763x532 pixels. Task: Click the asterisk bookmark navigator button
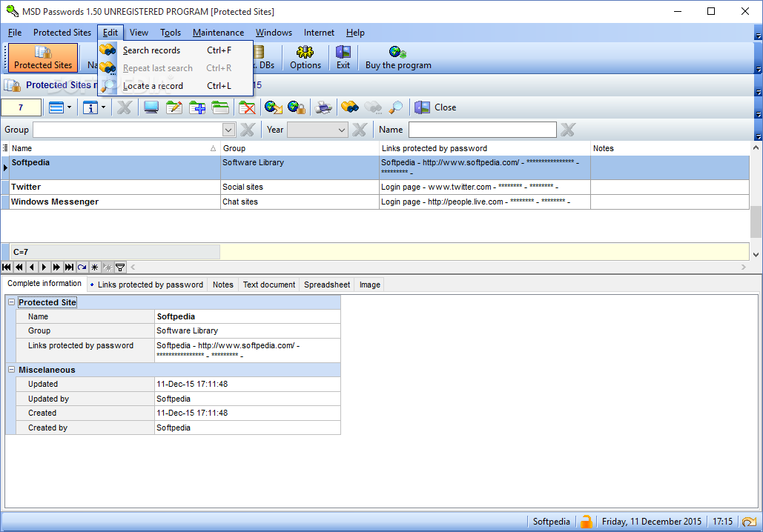(94, 267)
